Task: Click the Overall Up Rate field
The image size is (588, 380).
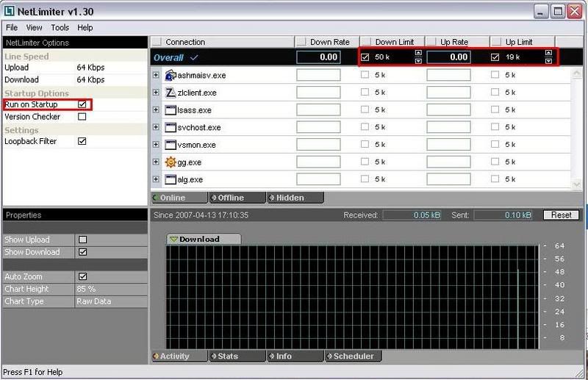Action: 448,57
